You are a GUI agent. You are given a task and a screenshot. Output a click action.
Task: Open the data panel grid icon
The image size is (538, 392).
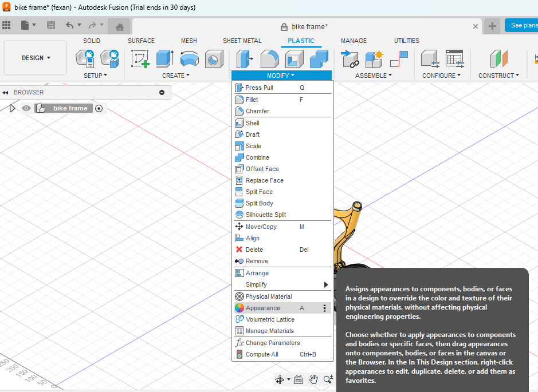(6, 25)
